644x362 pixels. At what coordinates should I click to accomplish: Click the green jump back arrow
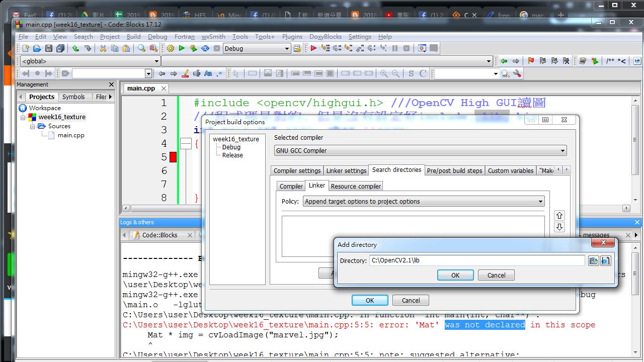point(504,61)
